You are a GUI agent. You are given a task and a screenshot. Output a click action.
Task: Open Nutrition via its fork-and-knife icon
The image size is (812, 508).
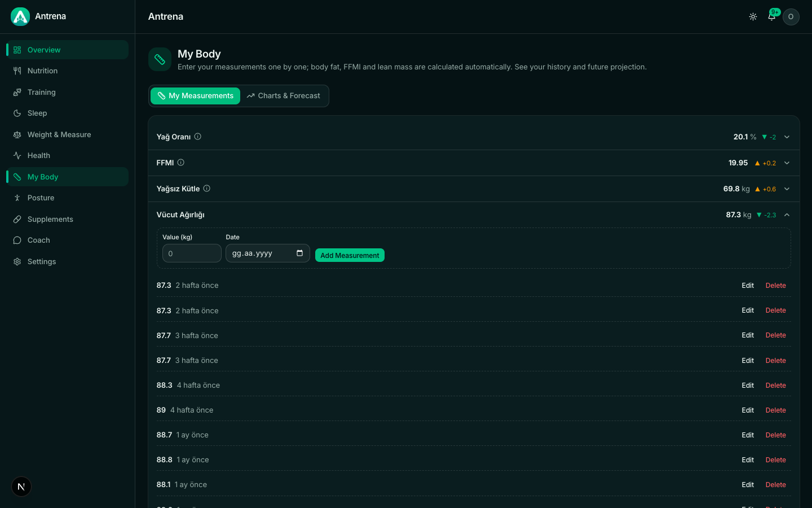click(x=17, y=71)
